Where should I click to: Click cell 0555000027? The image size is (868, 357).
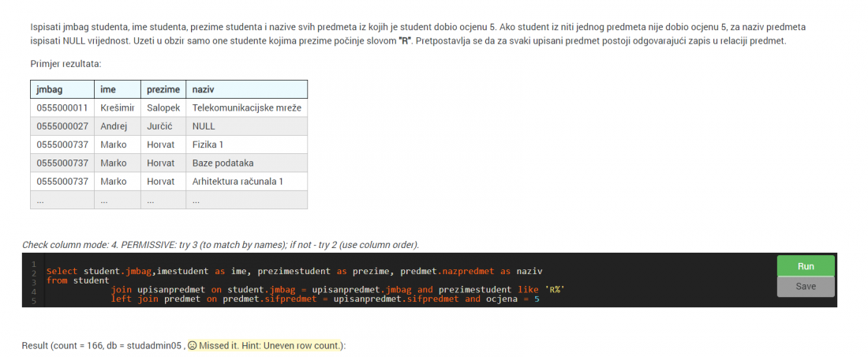[62, 126]
